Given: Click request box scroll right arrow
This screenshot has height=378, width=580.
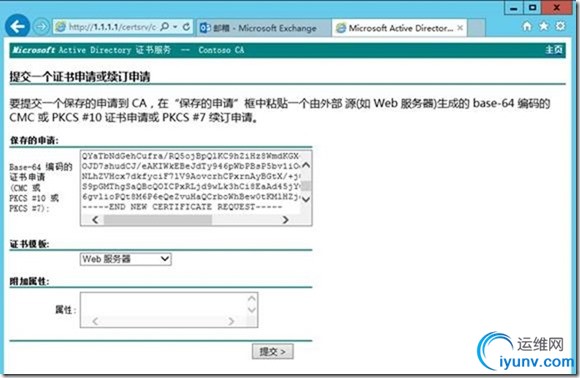Looking at the screenshot, I should click(x=285, y=220).
